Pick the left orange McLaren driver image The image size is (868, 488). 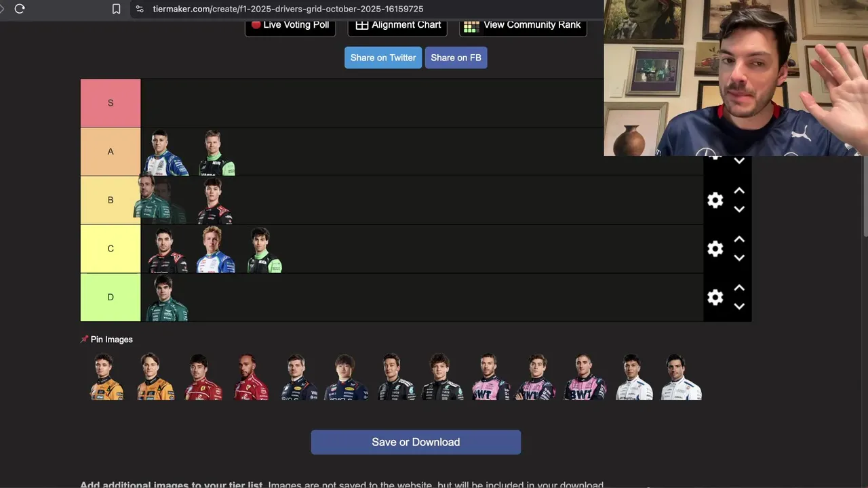[107, 377]
